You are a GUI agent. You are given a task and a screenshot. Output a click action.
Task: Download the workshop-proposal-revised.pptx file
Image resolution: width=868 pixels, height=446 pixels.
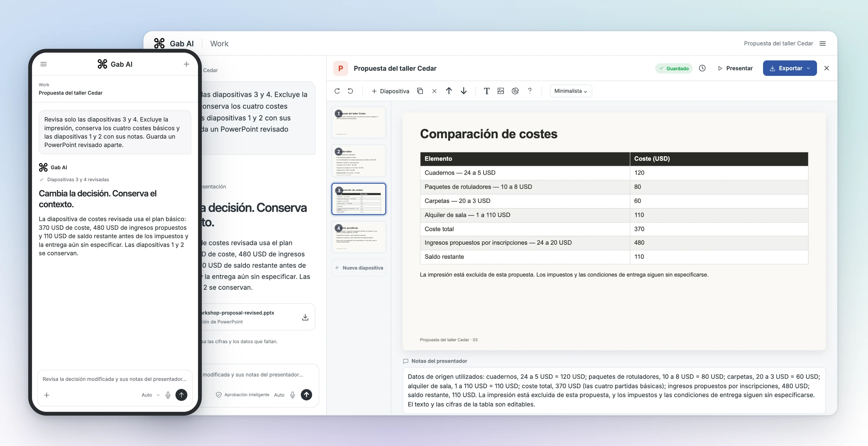305,317
